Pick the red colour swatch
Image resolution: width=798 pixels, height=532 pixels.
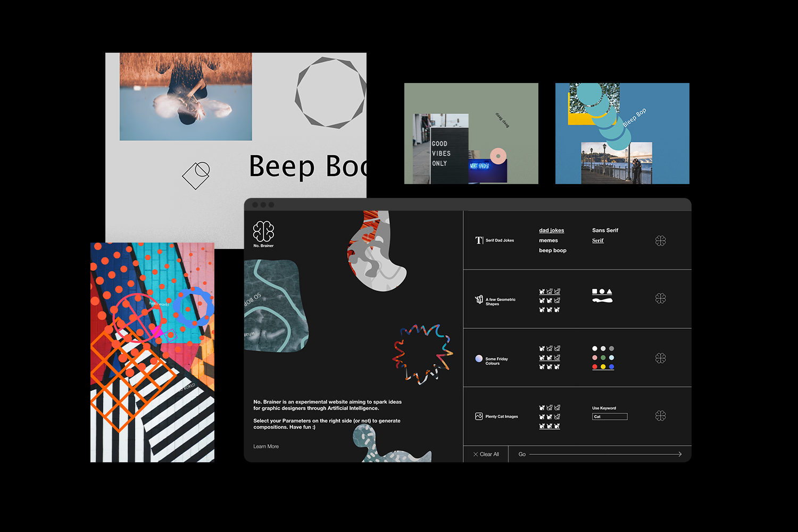pyautogui.click(x=595, y=367)
